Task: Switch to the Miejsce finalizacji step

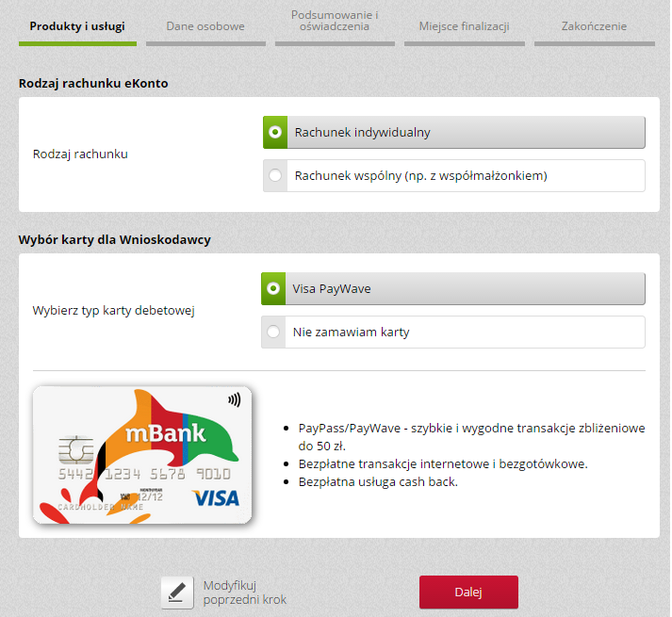Action: 464,26
